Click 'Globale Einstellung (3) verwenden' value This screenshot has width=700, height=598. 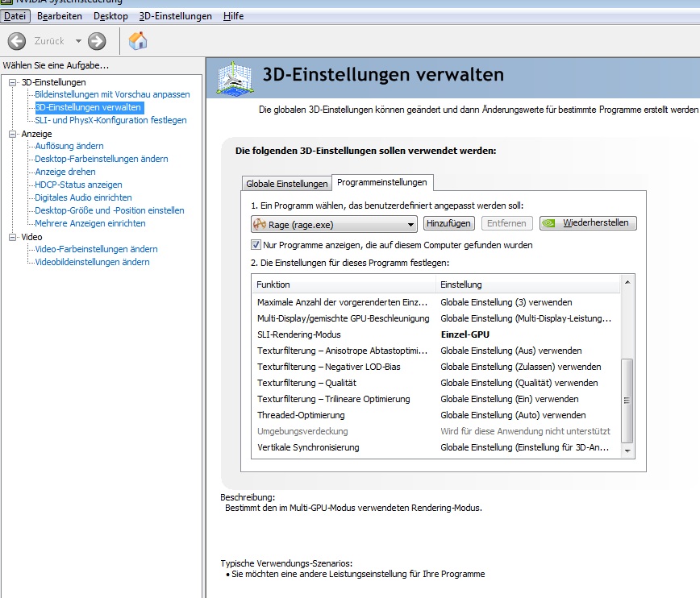506,302
